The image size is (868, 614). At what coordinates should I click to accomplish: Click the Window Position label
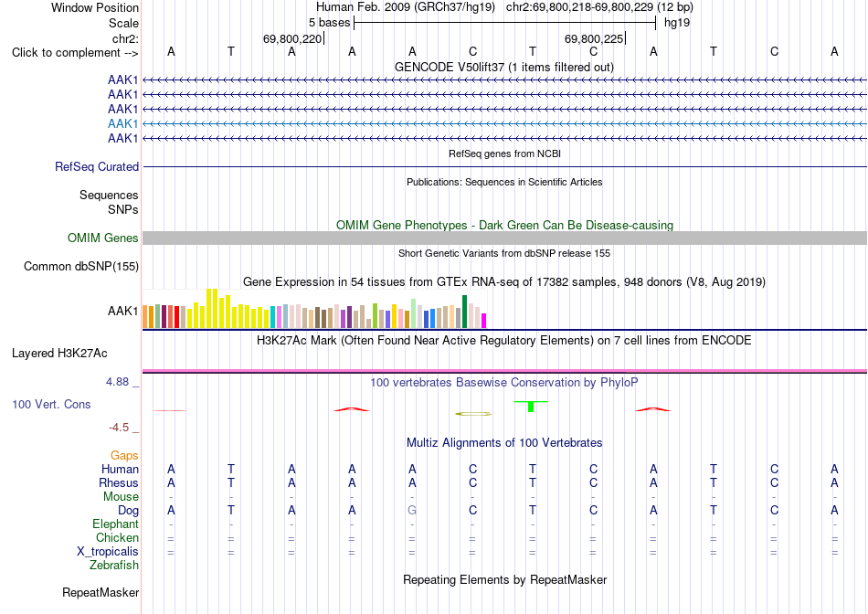(x=95, y=7)
